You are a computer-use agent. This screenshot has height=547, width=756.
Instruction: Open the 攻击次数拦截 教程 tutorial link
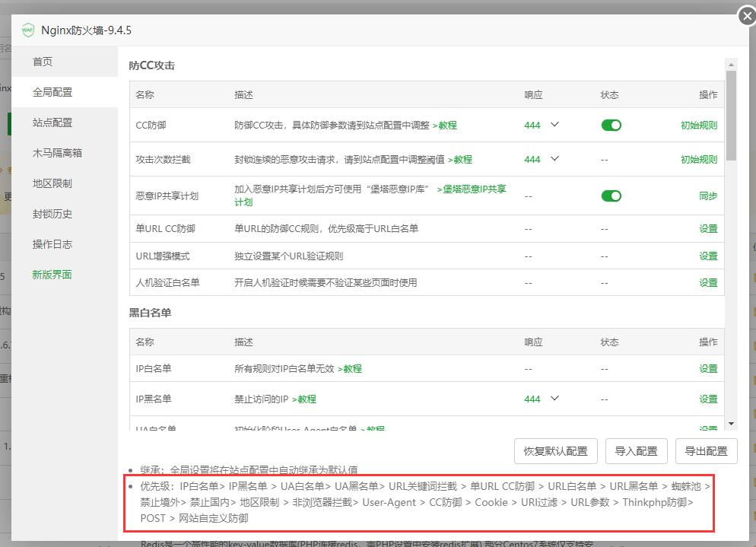click(x=460, y=160)
